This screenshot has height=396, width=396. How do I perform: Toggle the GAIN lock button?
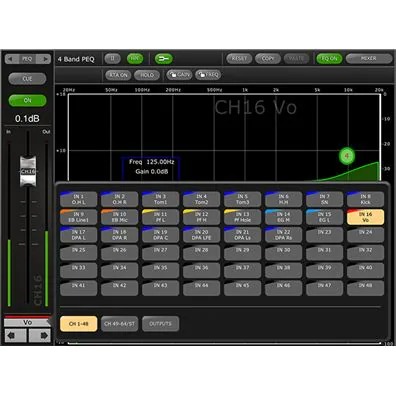(x=179, y=75)
